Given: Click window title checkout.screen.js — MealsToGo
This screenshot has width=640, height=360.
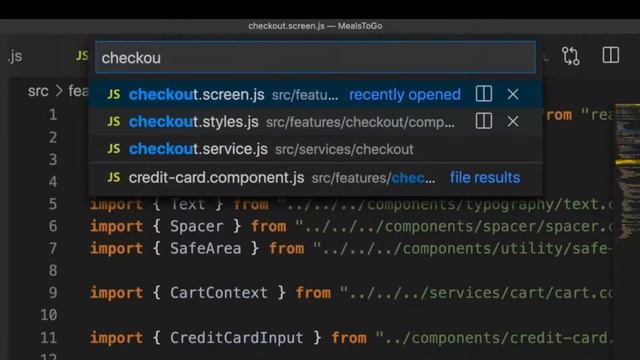Looking at the screenshot, I should pyautogui.click(x=315, y=26).
